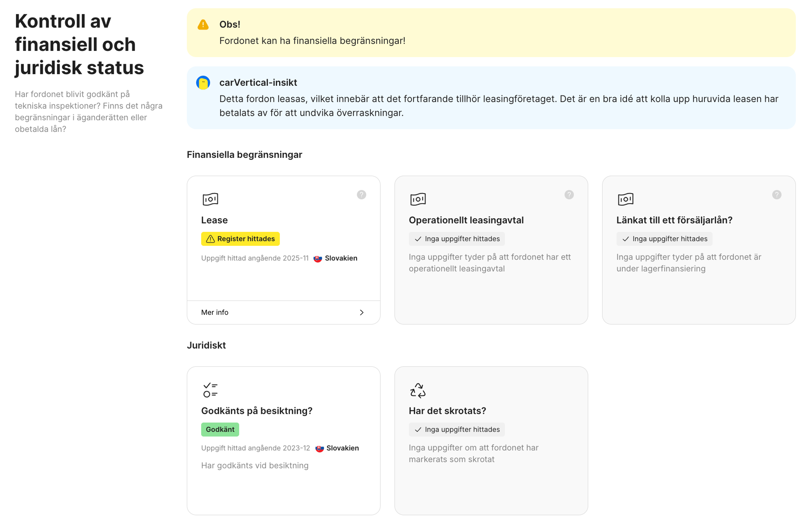Click the carVertical-insikt title
The image size is (812, 524).
point(258,83)
